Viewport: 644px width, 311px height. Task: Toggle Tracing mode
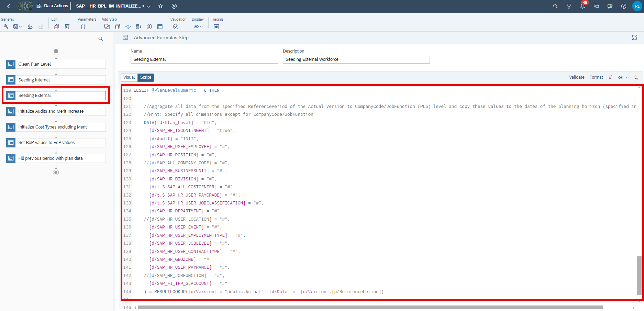216,27
